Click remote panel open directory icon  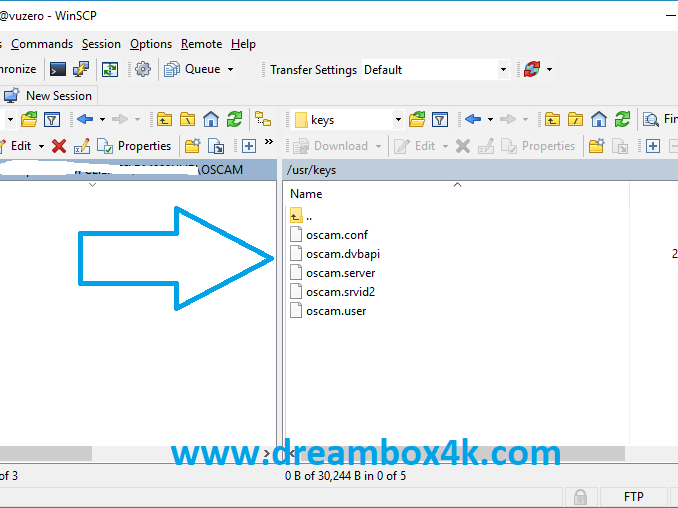[x=417, y=119]
